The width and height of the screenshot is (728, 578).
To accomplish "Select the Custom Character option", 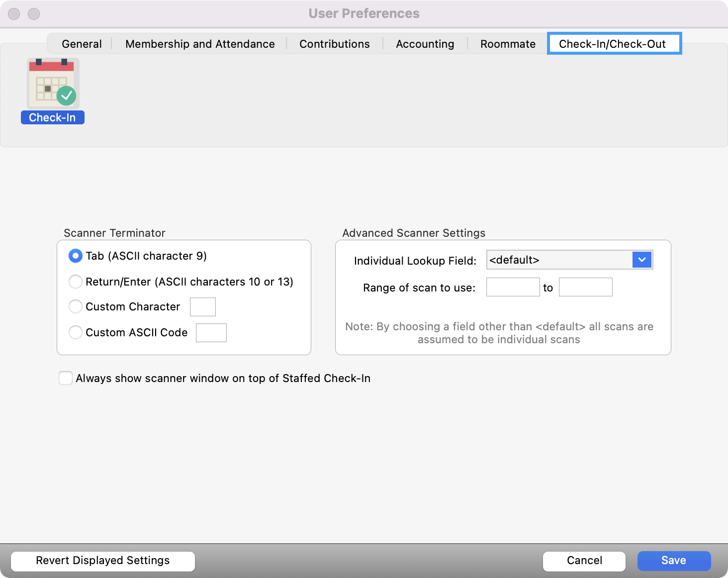I will coord(75,307).
